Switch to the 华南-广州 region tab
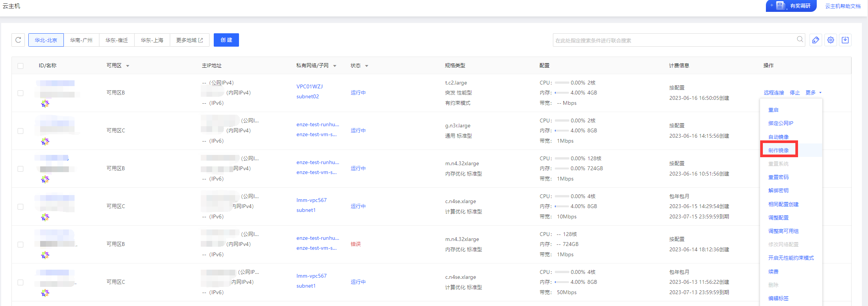868x306 pixels. tap(81, 40)
